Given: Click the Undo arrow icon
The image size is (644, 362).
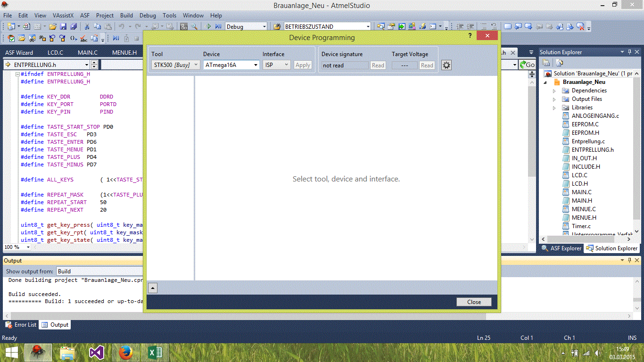Looking at the screenshot, I should [x=122, y=26].
